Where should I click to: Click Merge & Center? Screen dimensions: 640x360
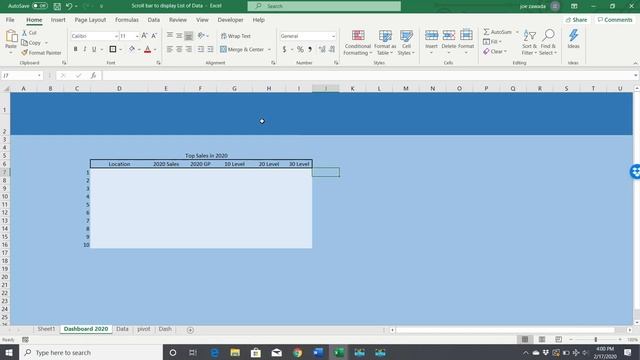242,49
